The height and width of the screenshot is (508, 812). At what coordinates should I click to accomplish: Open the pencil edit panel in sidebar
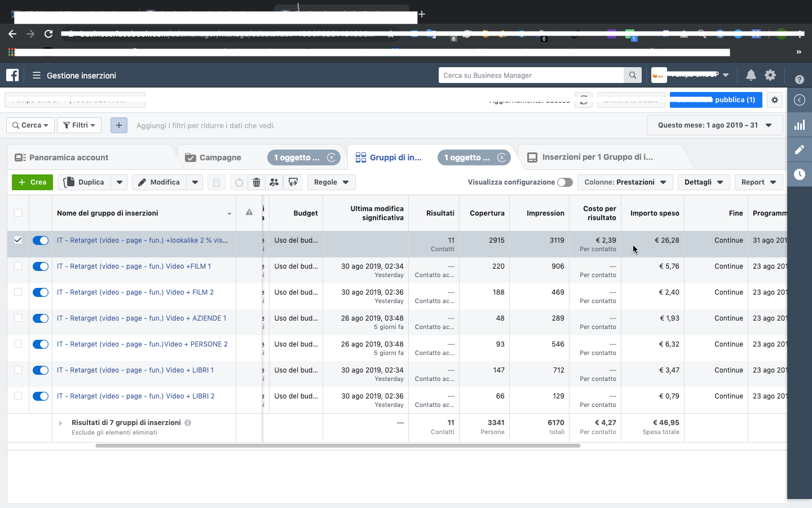800,150
